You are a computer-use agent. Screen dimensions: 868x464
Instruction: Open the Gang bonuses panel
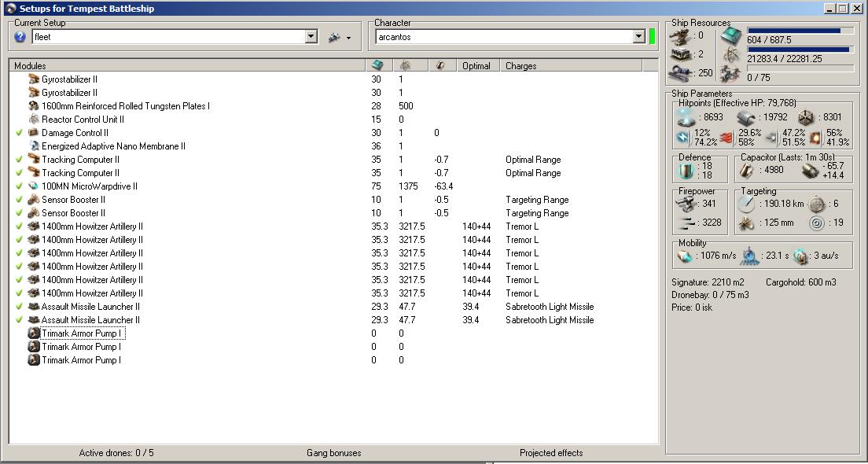334,453
